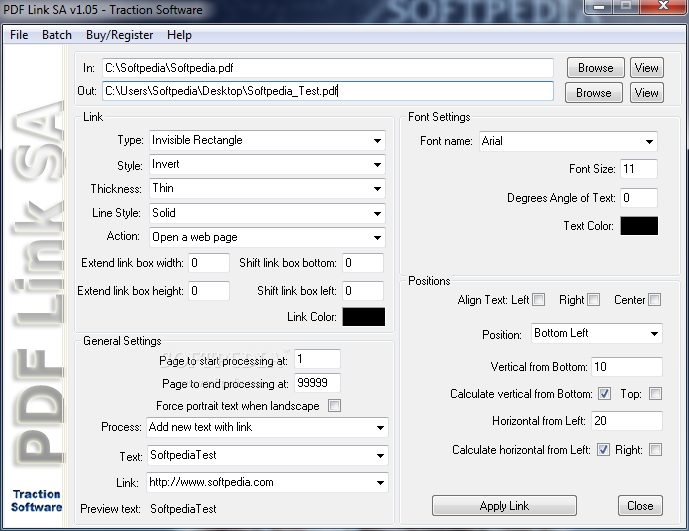Image resolution: width=689 pixels, height=531 pixels.
Task: Open the Process dropdown (Add new text with link)
Action: (267, 427)
